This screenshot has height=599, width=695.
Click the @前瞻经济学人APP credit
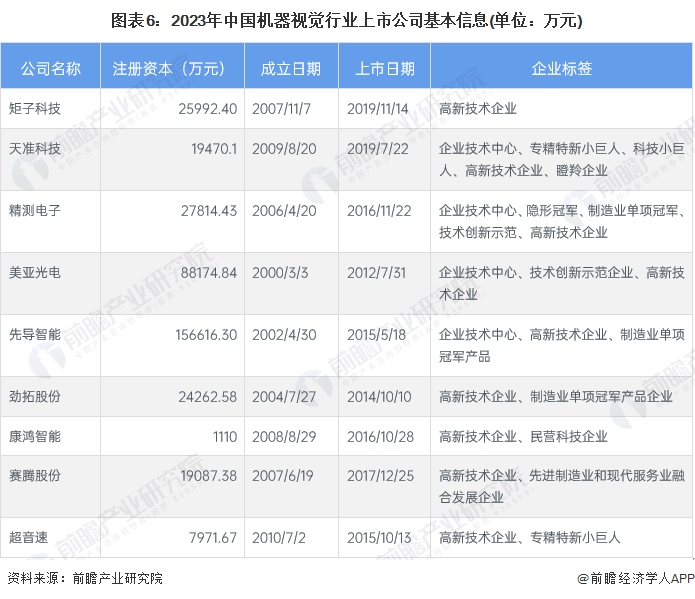(x=636, y=578)
